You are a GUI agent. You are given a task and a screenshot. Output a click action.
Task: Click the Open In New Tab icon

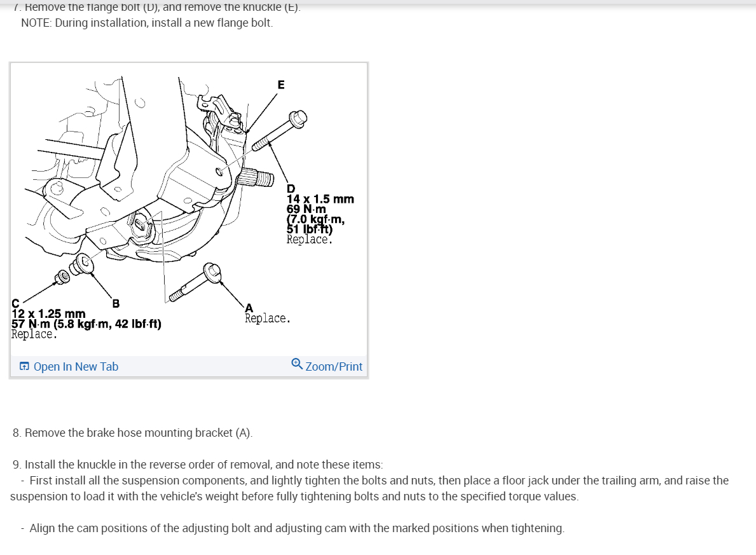(24, 366)
